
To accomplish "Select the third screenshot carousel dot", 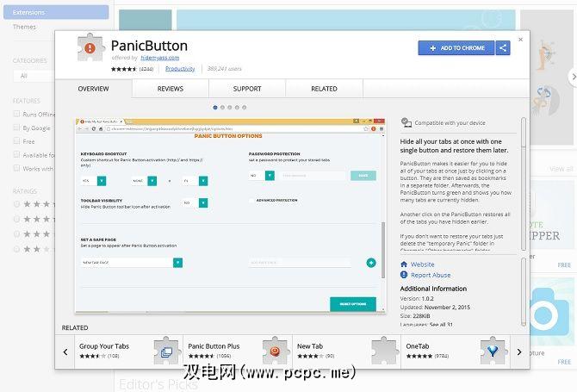I will point(230,108).
